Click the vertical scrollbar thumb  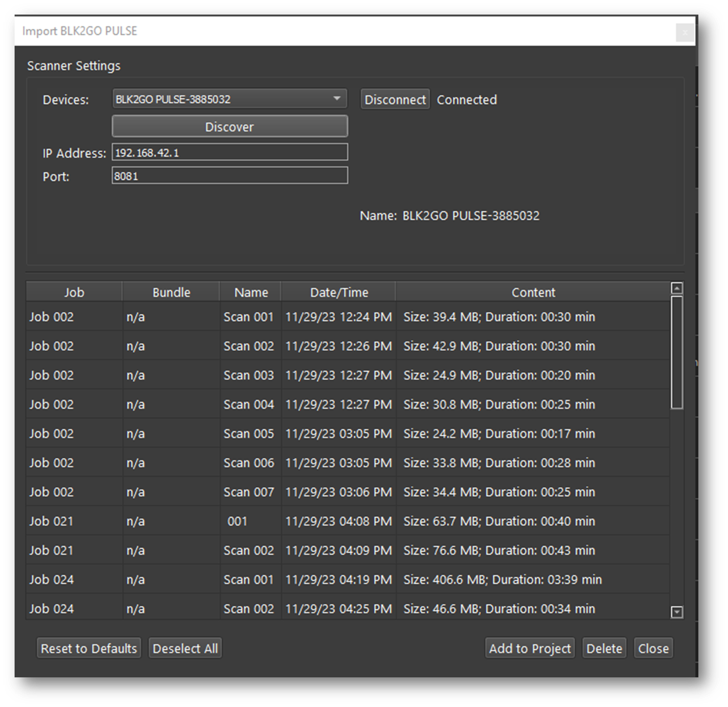tap(676, 352)
